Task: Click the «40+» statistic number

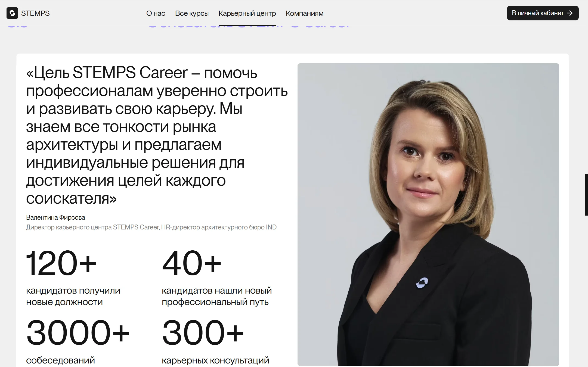Action: (191, 263)
